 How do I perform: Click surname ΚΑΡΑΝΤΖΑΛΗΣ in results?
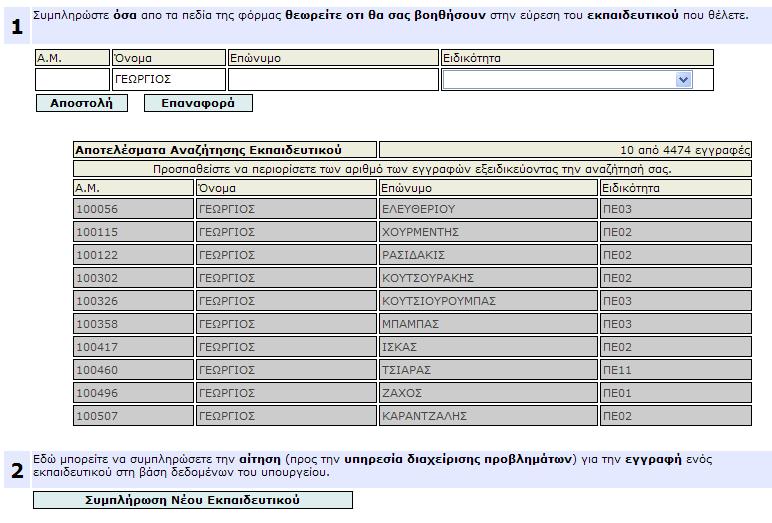pos(424,416)
